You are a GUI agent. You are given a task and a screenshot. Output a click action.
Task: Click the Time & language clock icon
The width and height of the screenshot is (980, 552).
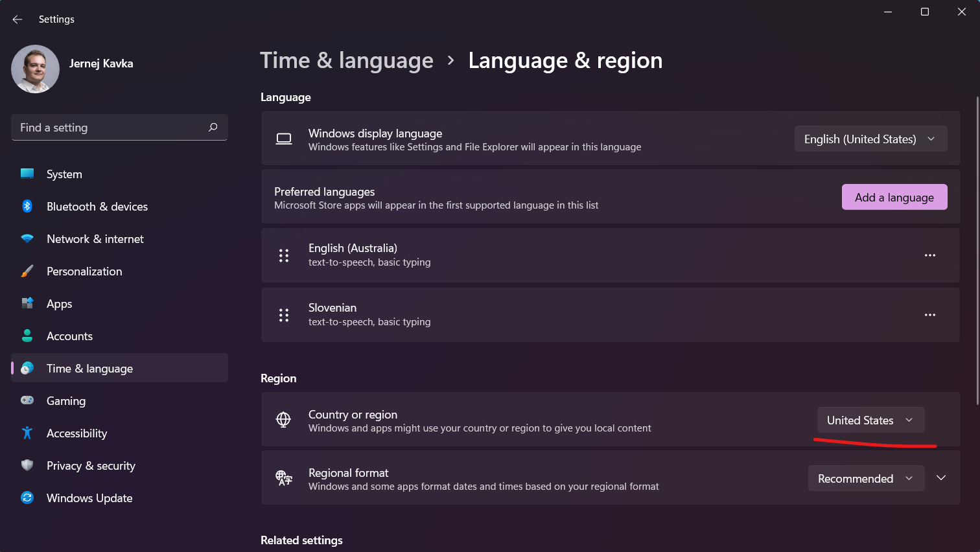[27, 368]
